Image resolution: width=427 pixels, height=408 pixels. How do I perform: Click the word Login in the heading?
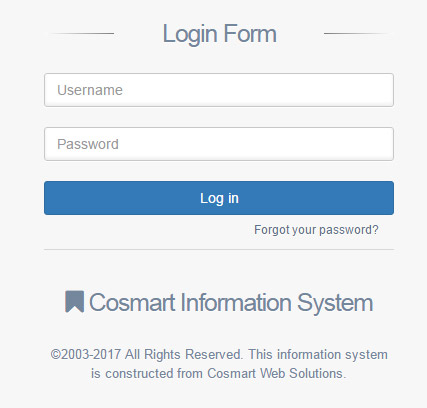[190, 35]
